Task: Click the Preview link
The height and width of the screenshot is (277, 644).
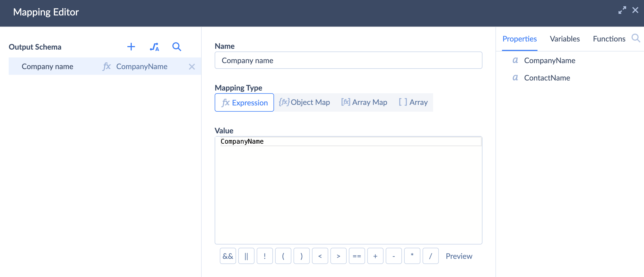Action: (459, 256)
